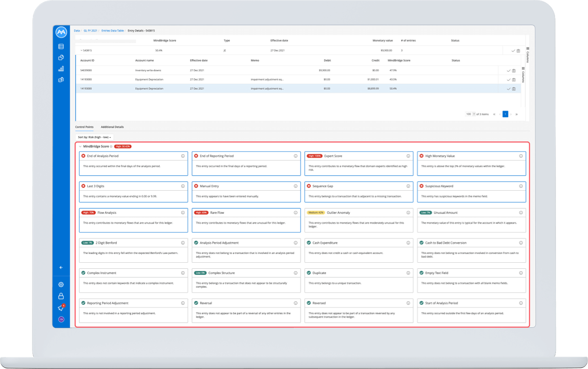Collapse sidebar with the left arrow icon
The image size is (588, 369).
point(61,267)
